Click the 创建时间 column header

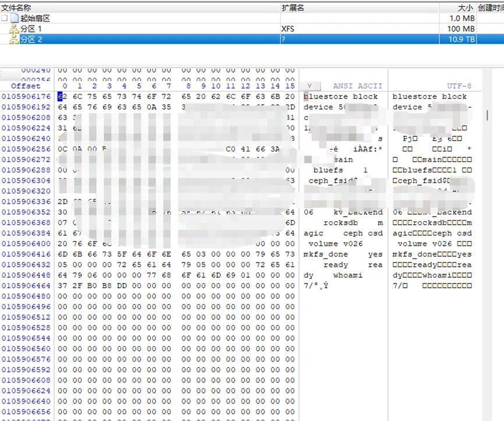coord(490,8)
